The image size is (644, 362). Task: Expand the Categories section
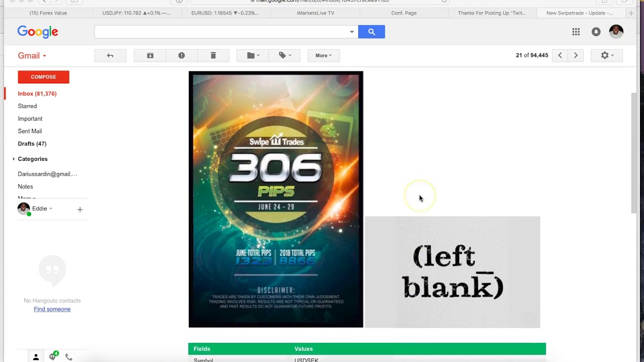14,159
